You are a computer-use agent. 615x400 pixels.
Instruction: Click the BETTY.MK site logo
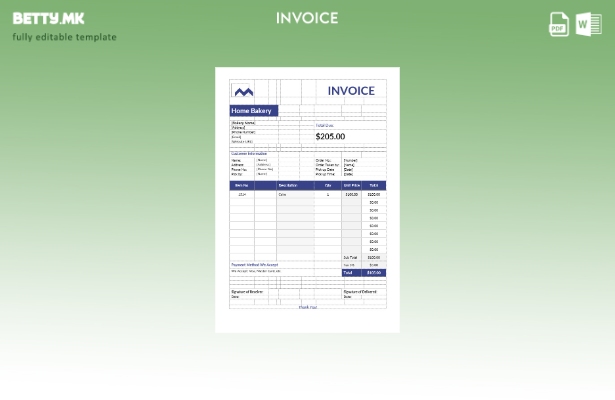[48, 18]
